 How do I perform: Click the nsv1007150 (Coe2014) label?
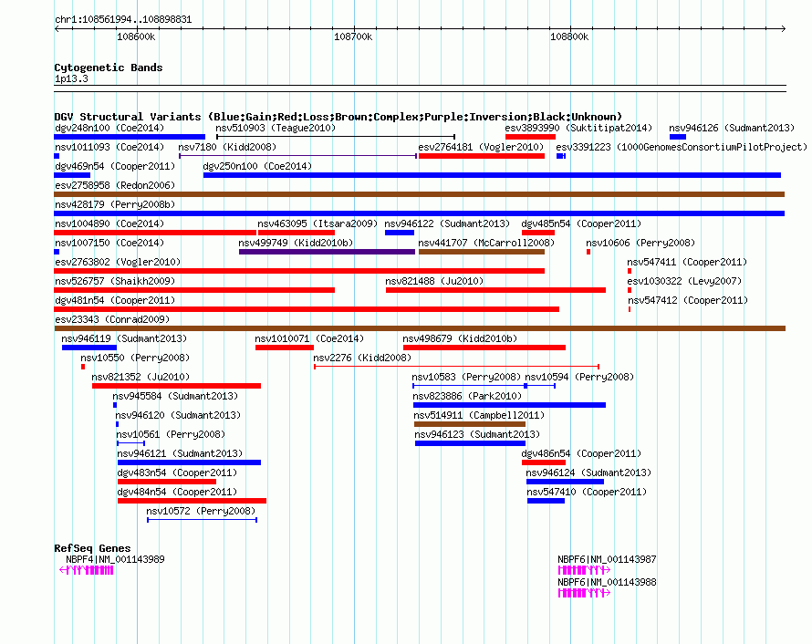point(109,243)
